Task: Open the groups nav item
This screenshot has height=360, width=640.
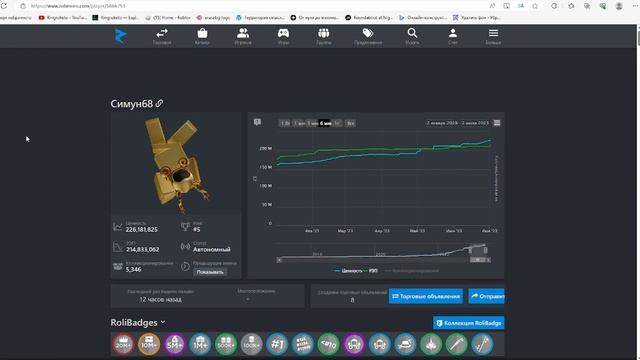Action: [324, 36]
